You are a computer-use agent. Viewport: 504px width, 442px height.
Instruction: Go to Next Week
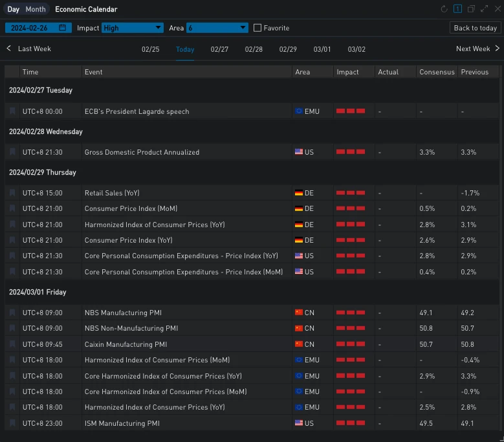point(477,49)
